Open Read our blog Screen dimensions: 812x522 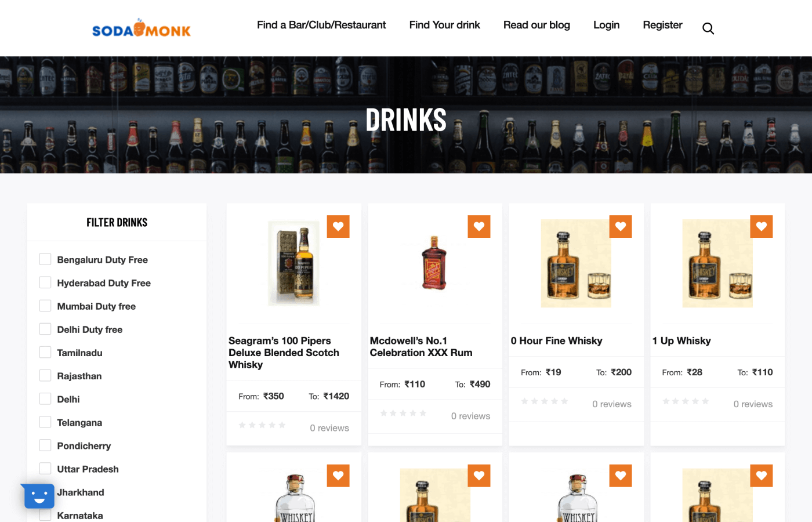click(536, 25)
